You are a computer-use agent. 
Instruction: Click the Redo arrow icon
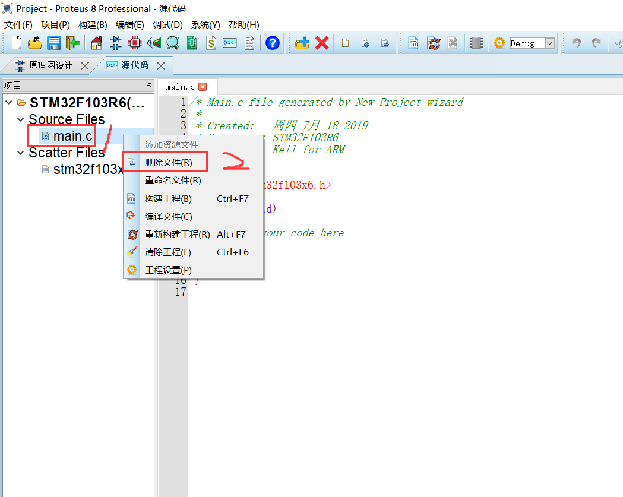[x=596, y=43]
